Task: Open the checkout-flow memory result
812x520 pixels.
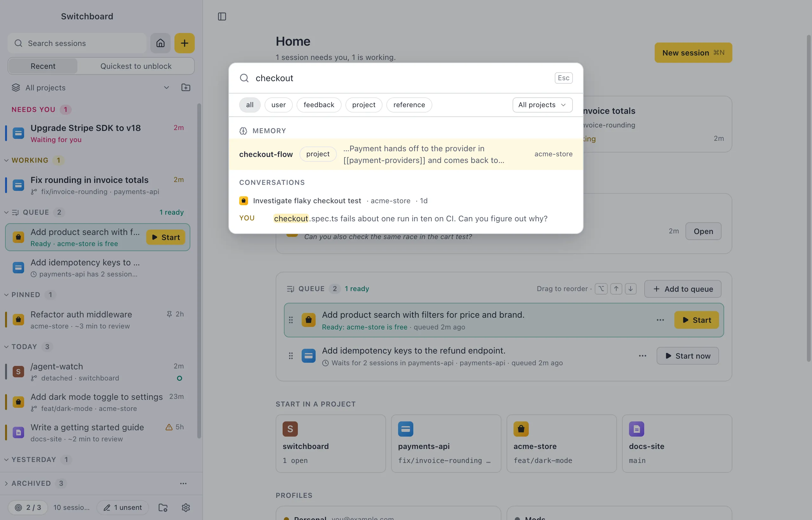Action: (406, 154)
